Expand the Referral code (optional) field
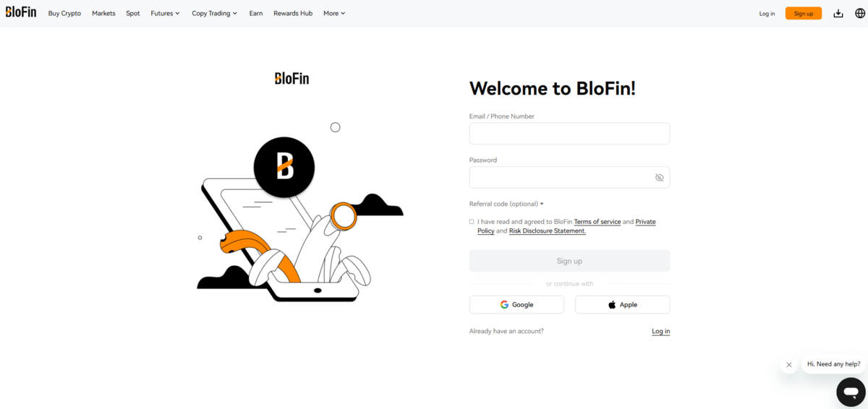 506,204
